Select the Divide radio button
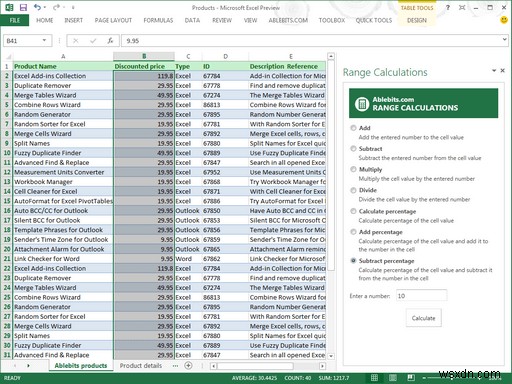This screenshot has width=512, height=384. [x=353, y=190]
